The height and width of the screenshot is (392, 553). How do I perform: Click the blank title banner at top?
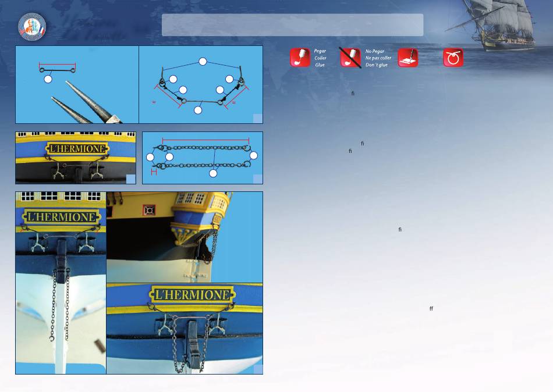(x=292, y=25)
